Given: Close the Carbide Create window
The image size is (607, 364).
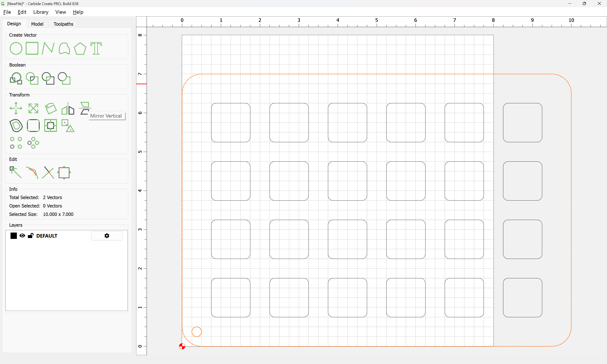Looking at the screenshot, I should 599,3.
